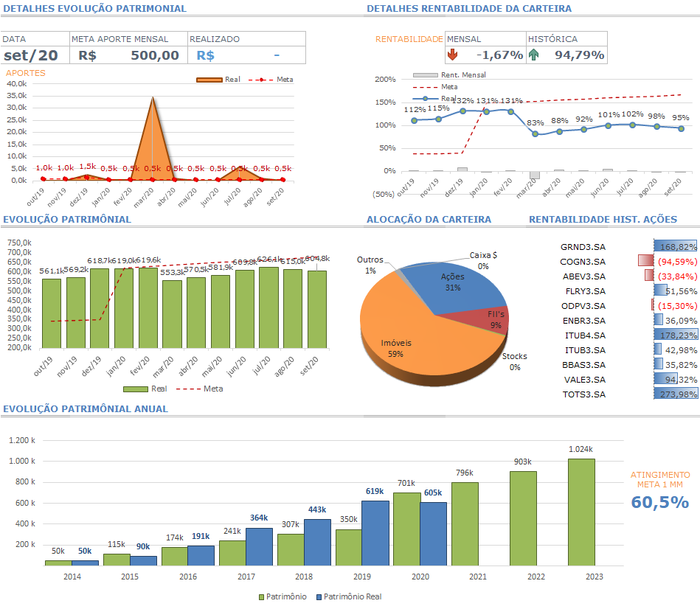Click the 2017 blue bar labeled 364k
Viewport: 700px width, 609px height.
[259, 547]
